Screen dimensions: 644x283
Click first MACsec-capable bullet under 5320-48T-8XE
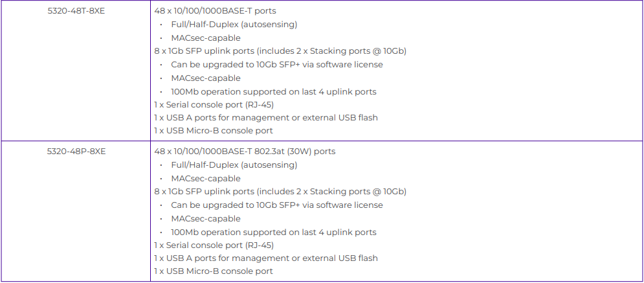[x=205, y=38]
